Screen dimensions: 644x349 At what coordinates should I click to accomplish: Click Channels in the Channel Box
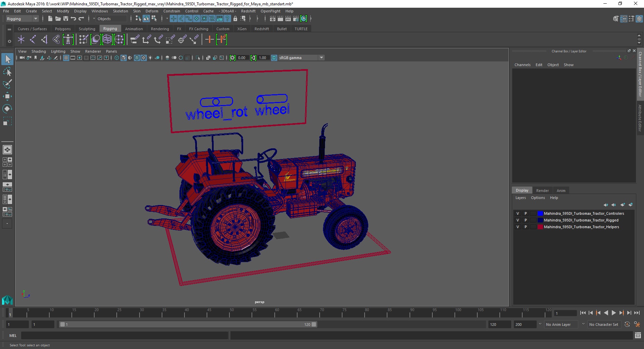[523, 65]
